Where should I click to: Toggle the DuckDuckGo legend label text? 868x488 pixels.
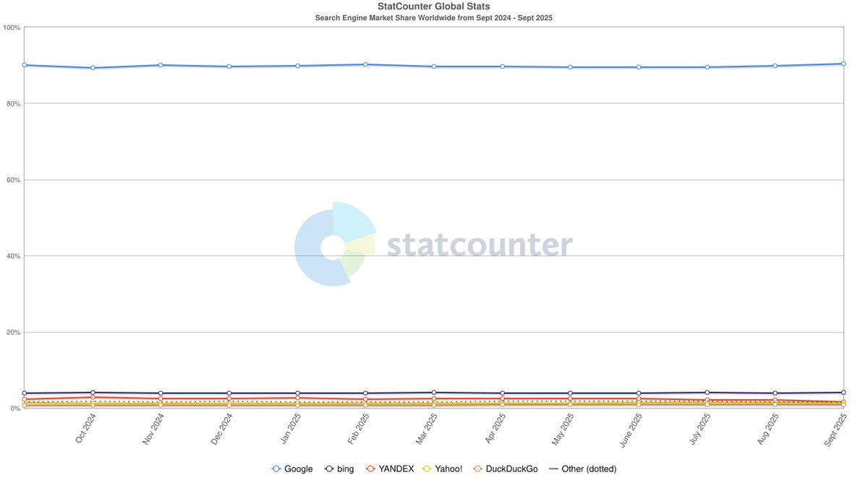tap(512, 469)
